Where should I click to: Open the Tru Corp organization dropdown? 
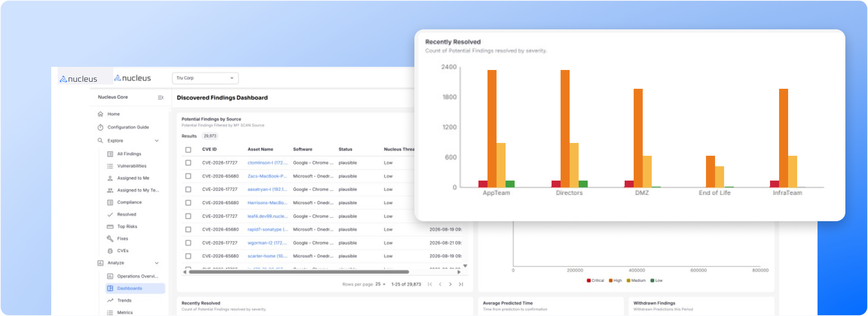(x=205, y=78)
